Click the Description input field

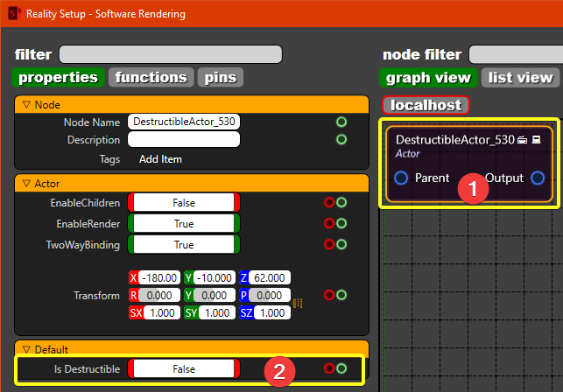[x=184, y=139]
